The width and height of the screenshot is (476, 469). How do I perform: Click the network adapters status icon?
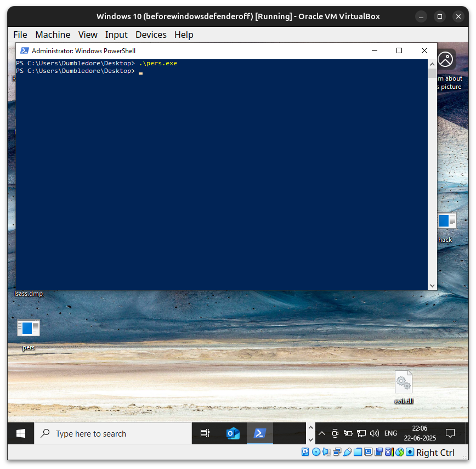pos(337,453)
